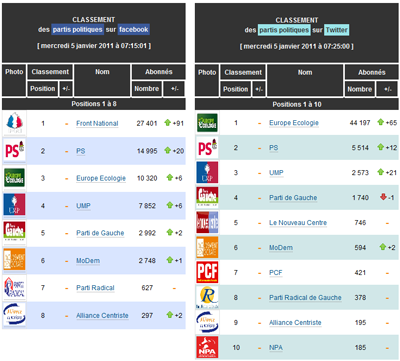Image resolution: width=400 pixels, height=361 pixels.
Task: Click Le Nouveau Centre logo thumbnail
Action: point(207,222)
